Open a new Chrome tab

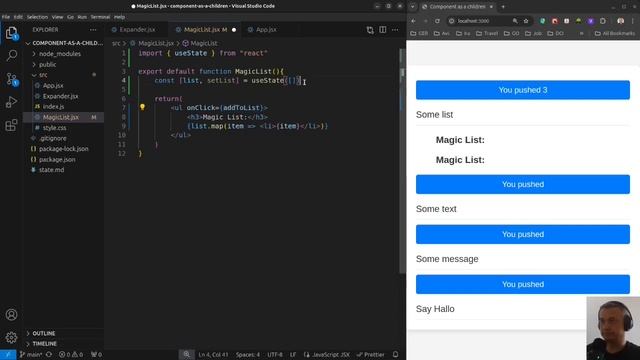503,7
